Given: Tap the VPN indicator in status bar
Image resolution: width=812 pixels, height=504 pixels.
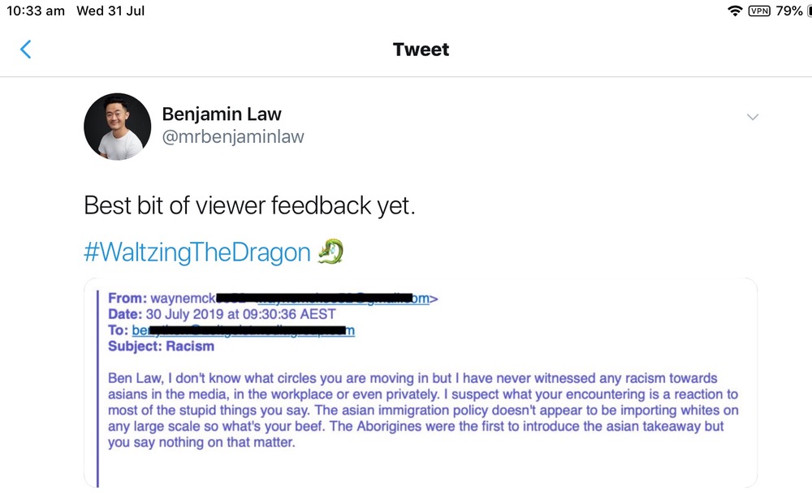Looking at the screenshot, I should tap(758, 11).
